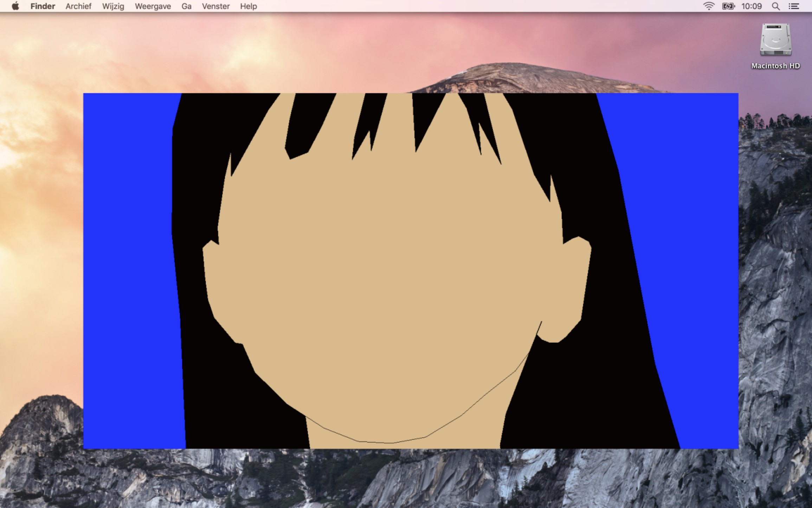
Task: Open the Weergave menu
Action: click(x=153, y=6)
